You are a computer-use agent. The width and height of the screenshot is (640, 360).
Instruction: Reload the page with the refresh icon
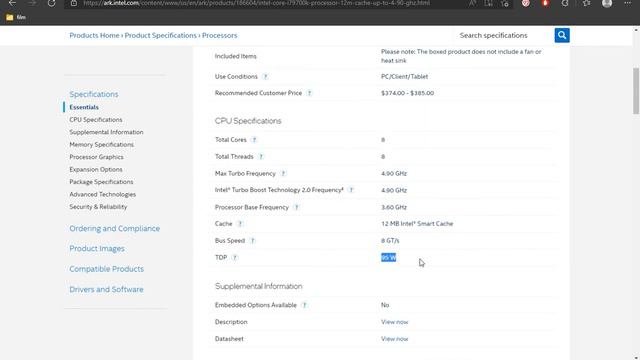point(51,3)
